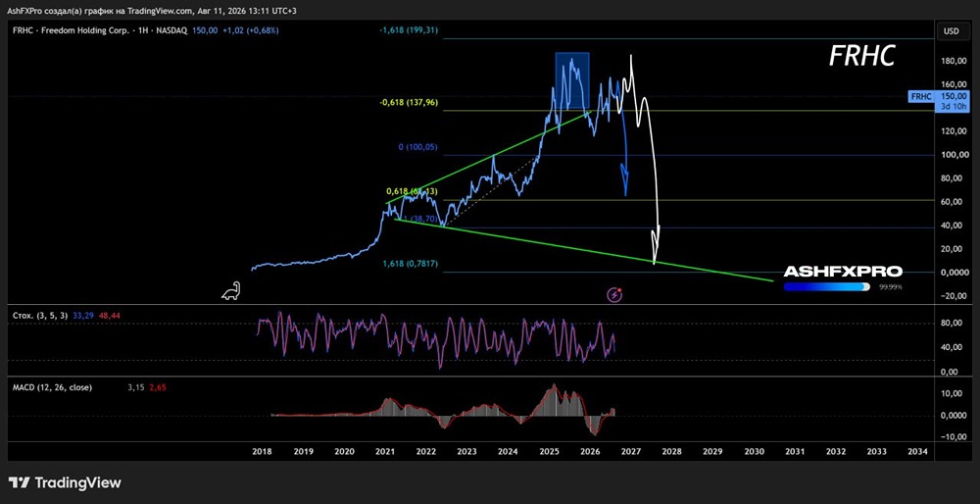This screenshot has width=980, height=504.
Task: Click the MACD value 3,15
Action: pyautogui.click(x=135, y=387)
